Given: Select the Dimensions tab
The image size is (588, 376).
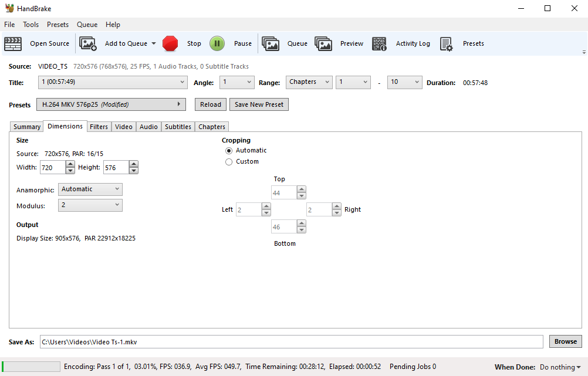Looking at the screenshot, I should pos(65,126).
